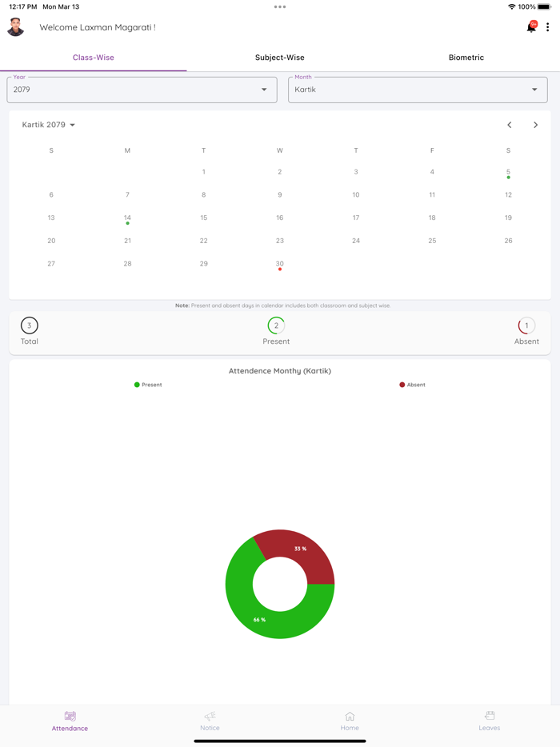Go to next month with right chevron
This screenshot has height=747, width=560.
[x=536, y=125]
